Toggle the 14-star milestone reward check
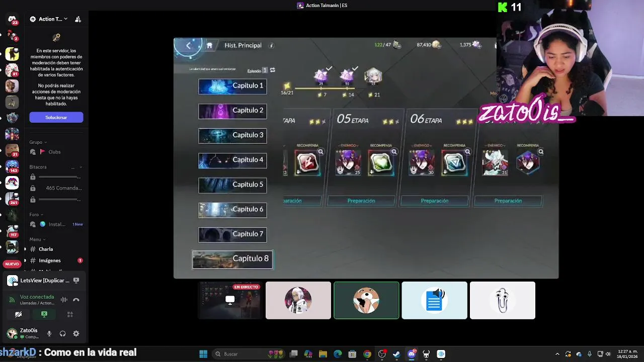 355,68
